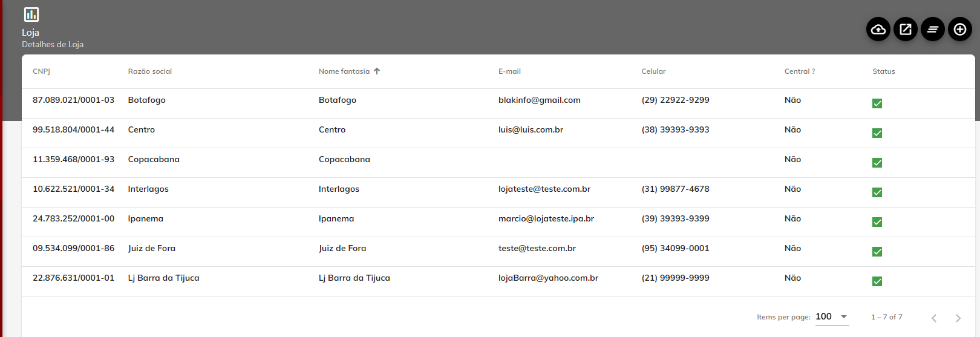Open the Items per page dropdown
The width and height of the screenshot is (980, 337).
tap(832, 316)
